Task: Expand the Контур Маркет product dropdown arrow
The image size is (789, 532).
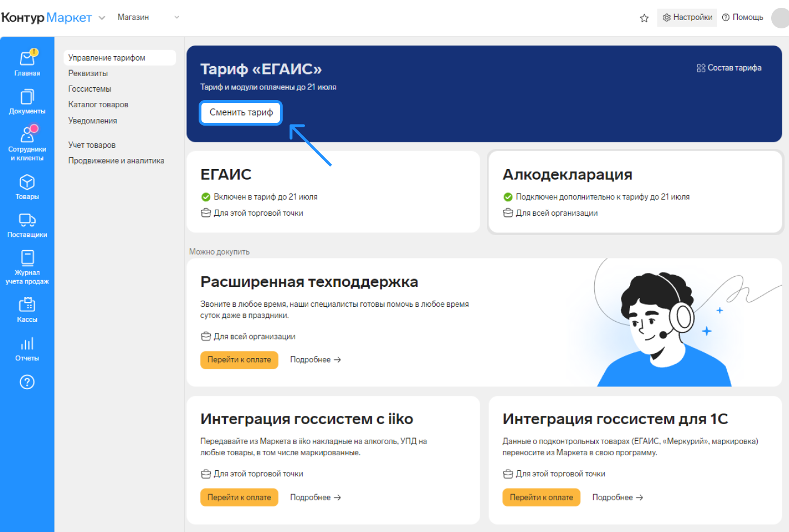Action: [102, 18]
